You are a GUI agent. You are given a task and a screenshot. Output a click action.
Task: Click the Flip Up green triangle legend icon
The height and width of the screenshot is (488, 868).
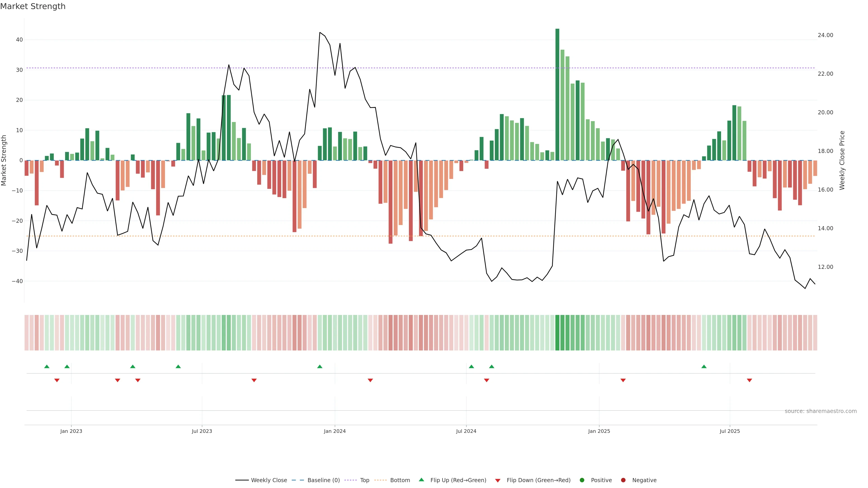(421, 480)
